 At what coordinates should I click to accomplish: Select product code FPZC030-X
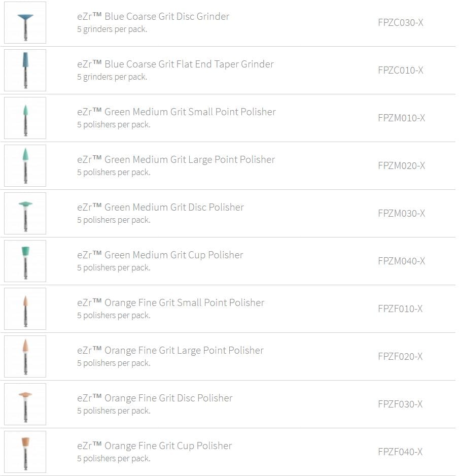click(401, 22)
